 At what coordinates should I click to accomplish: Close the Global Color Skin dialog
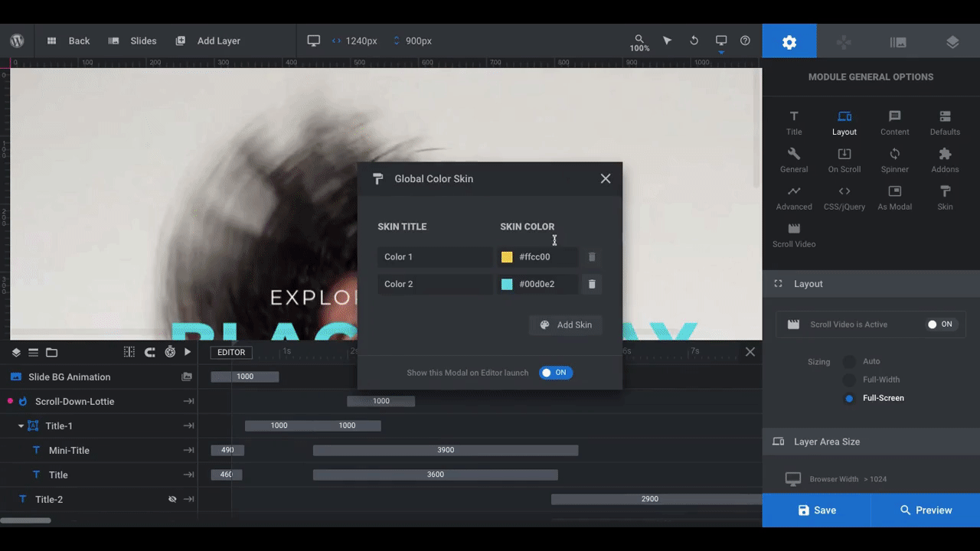pyautogui.click(x=606, y=178)
